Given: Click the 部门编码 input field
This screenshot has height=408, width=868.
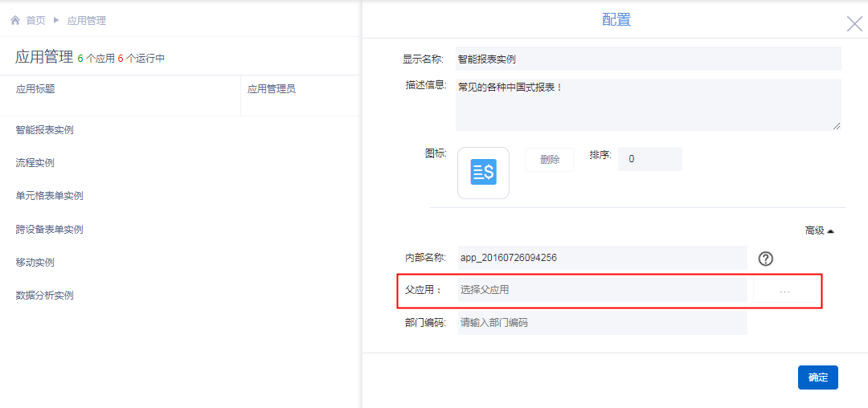Looking at the screenshot, I should click(x=602, y=323).
